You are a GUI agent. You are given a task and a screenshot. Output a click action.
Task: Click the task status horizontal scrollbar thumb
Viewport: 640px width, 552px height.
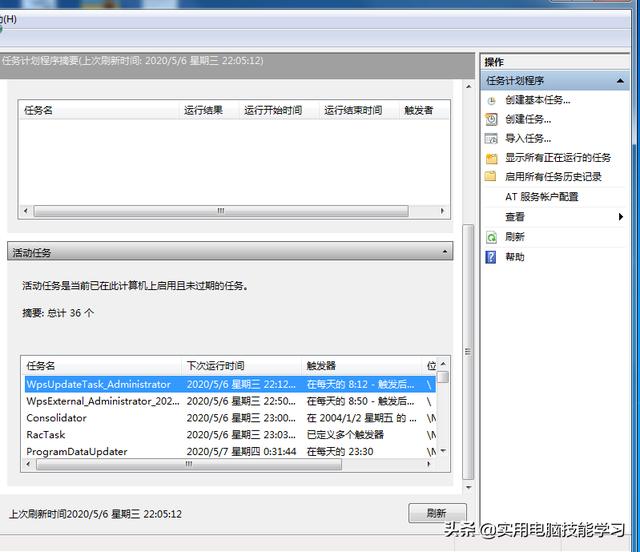click(221, 211)
